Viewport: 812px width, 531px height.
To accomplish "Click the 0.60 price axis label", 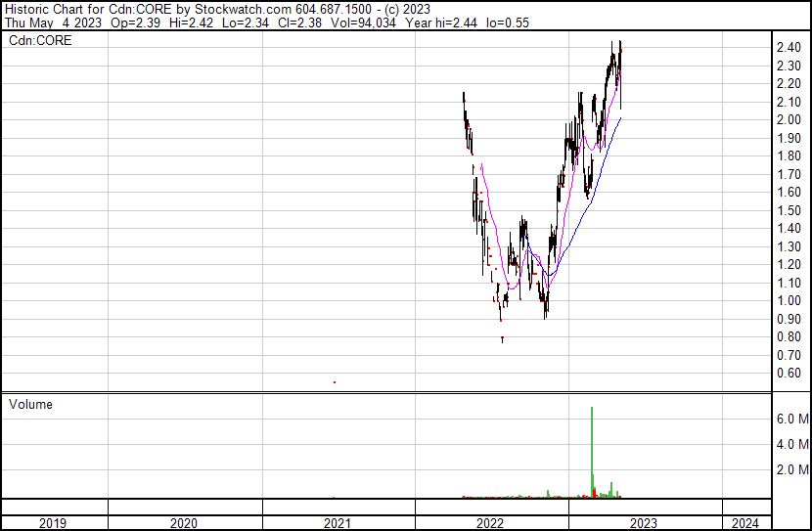I will [789, 374].
